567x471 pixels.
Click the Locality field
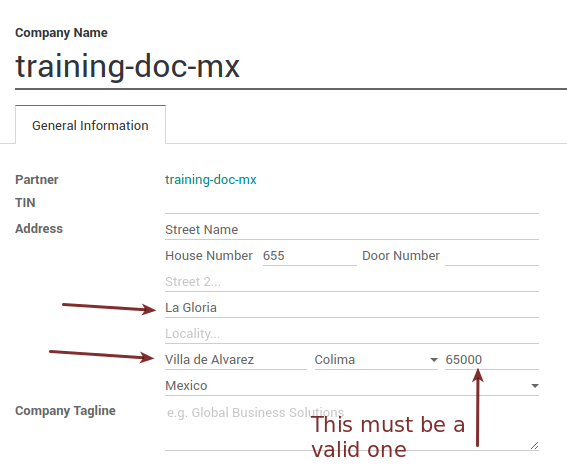352,334
